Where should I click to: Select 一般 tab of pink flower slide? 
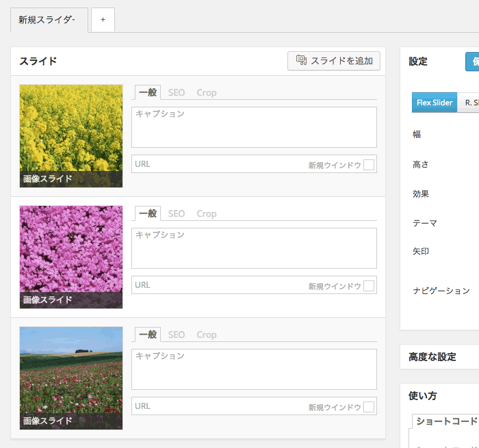(x=148, y=213)
